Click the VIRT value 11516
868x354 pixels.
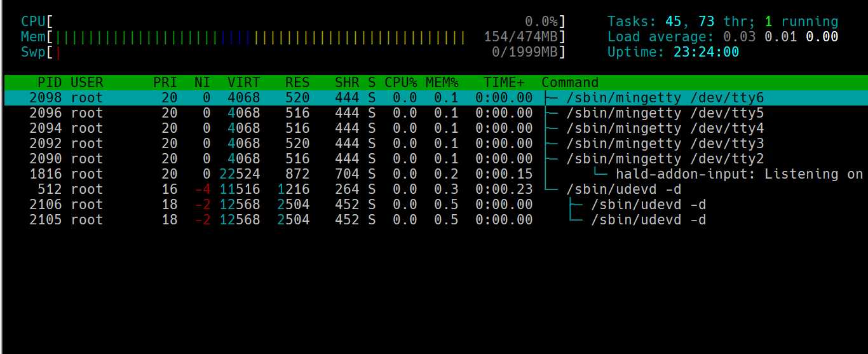(240, 189)
